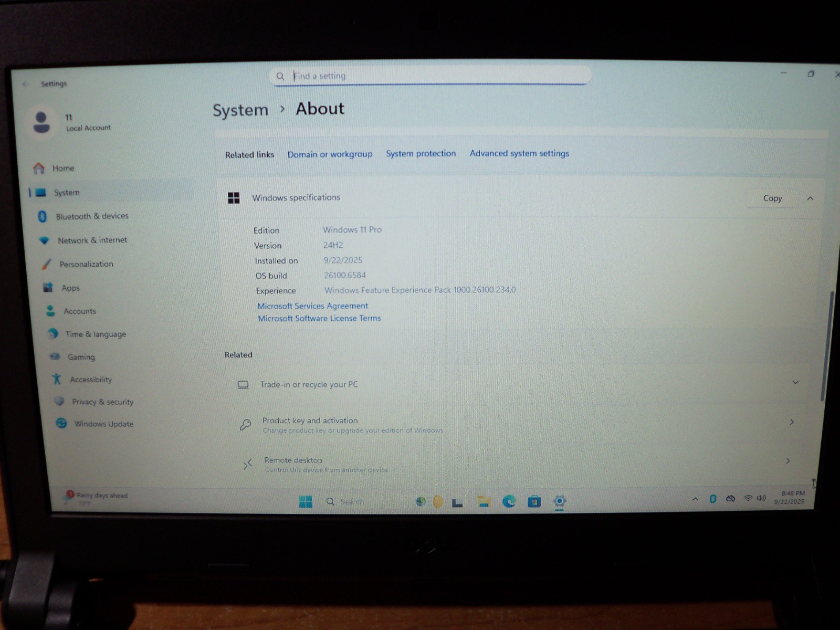Viewport: 840px width, 630px height.
Task: Click the System breadcrumb link
Action: [x=240, y=110]
